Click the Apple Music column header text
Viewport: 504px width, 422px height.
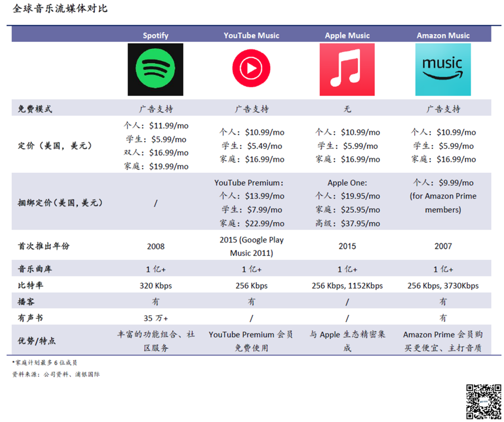[347, 35]
